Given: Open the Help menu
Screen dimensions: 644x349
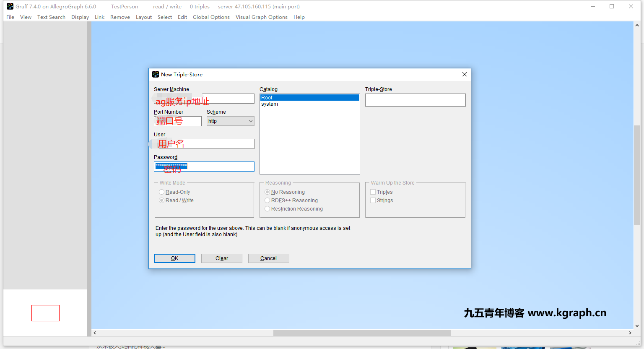Looking at the screenshot, I should tap(299, 17).
